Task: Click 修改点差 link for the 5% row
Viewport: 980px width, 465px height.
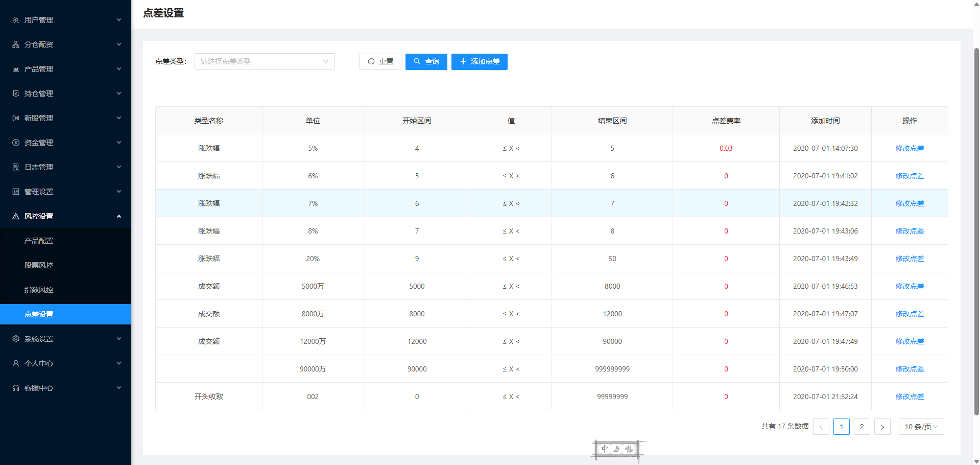Action: click(910, 148)
